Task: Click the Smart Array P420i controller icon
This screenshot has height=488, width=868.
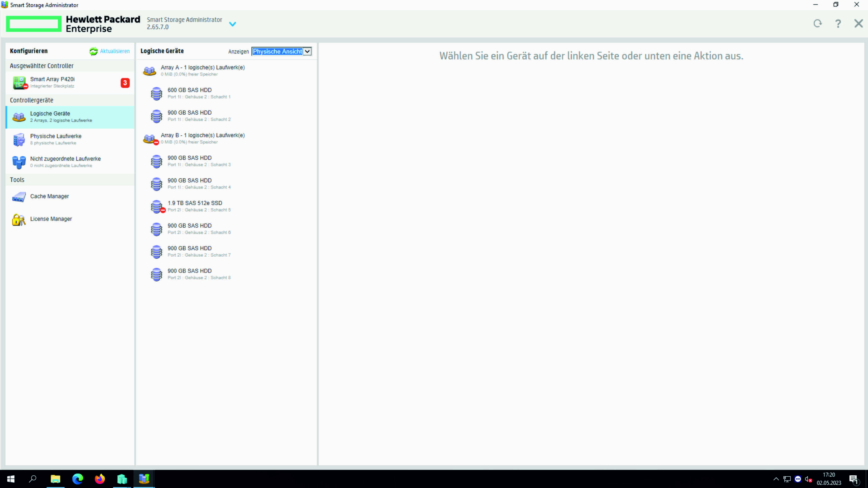Action: [19, 83]
